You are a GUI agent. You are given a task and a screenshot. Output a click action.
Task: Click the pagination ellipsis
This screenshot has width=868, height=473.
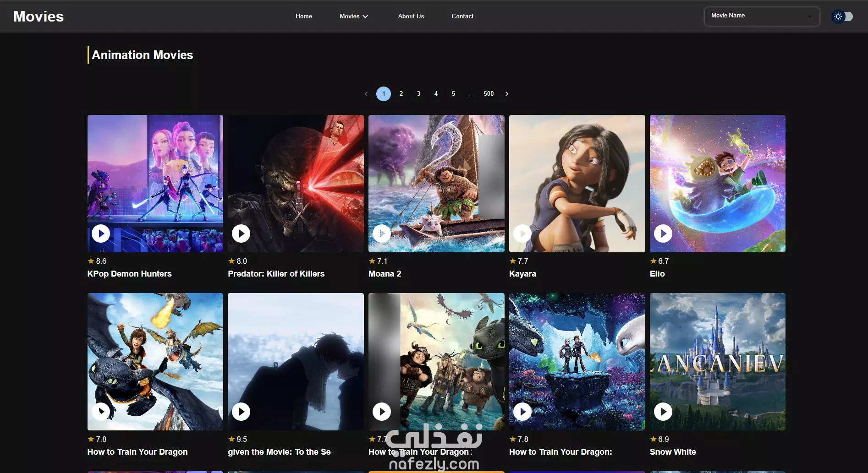point(471,94)
